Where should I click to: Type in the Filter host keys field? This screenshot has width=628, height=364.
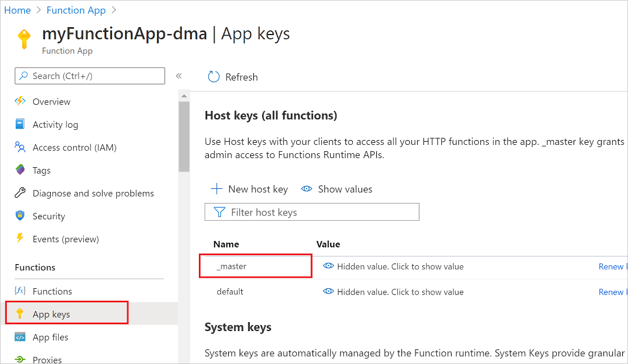pos(312,212)
